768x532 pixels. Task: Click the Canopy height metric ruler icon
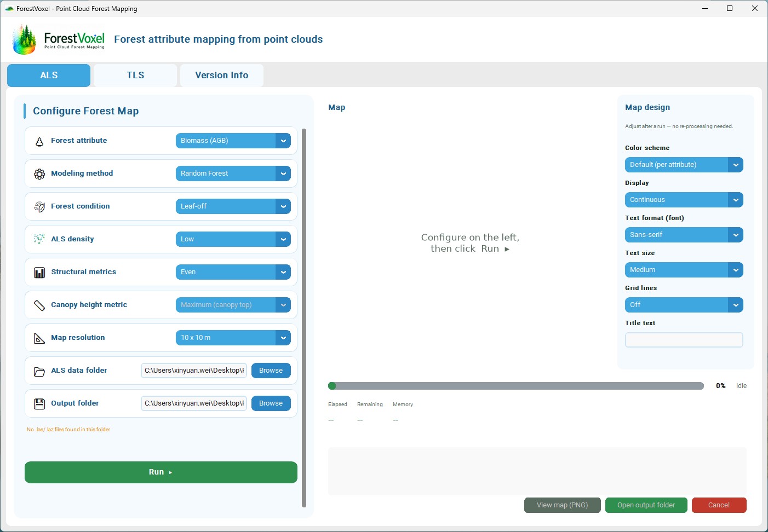39,305
